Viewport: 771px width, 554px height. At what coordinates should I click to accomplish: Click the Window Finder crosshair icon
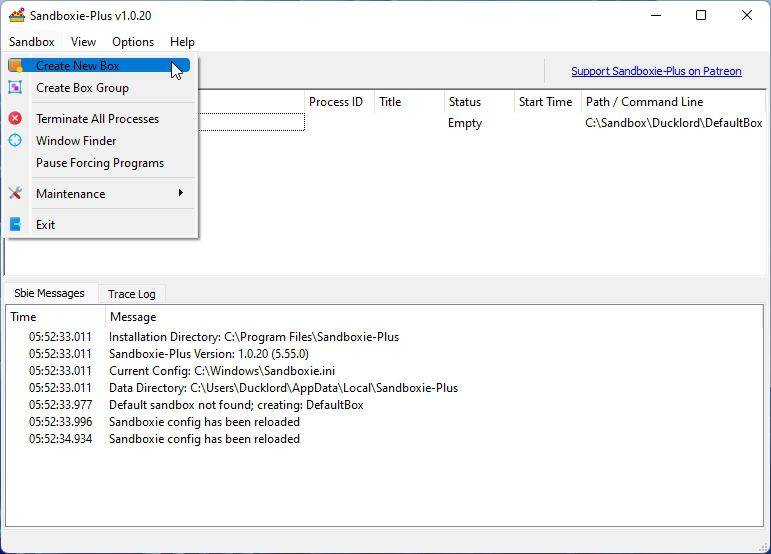coord(15,141)
